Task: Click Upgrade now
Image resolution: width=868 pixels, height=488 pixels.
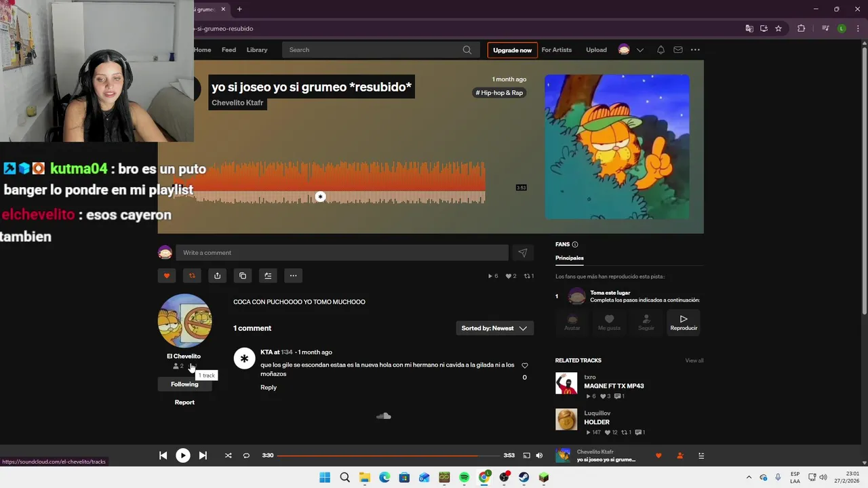Action: tap(512, 50)
